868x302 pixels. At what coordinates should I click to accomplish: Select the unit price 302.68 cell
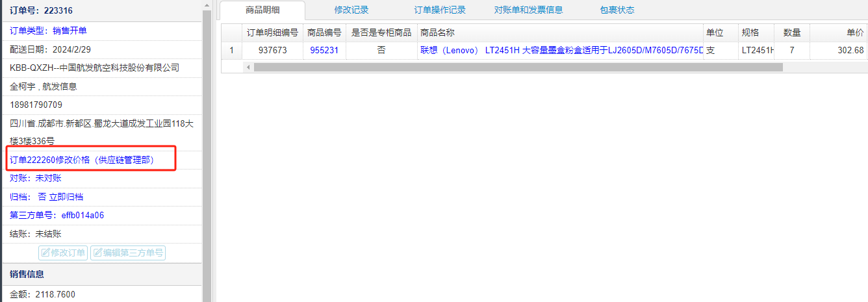(839, 50)
